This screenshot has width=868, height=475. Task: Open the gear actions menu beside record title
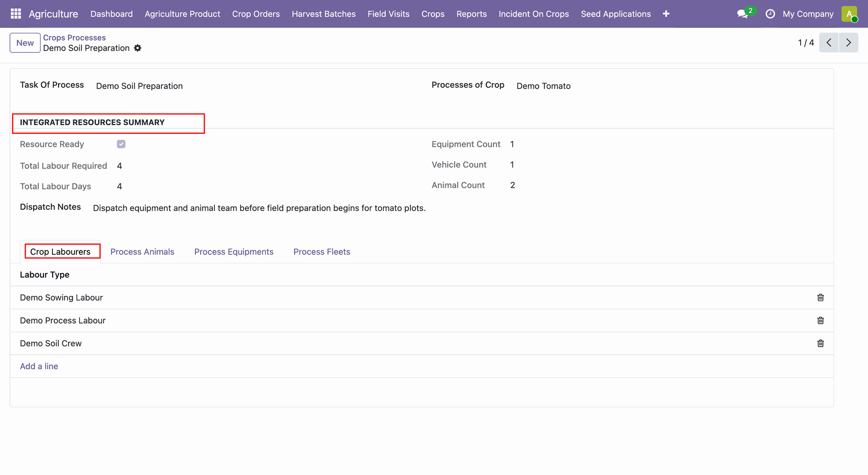tap(138, 48)
